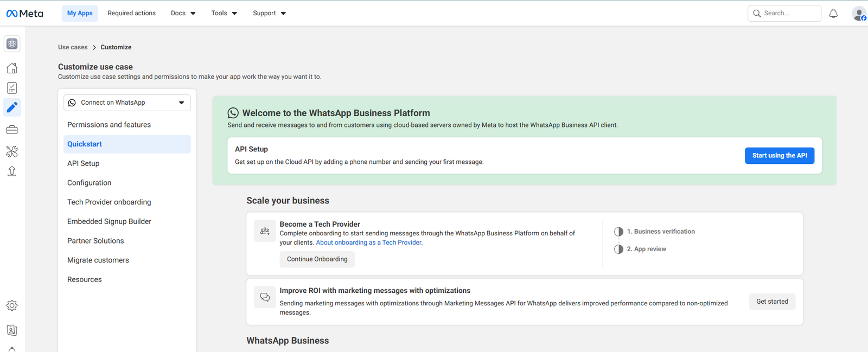Click the marketing messages chat bubbles icon
The width and height of the screenshot is (868, 352).
click(265, 297)
